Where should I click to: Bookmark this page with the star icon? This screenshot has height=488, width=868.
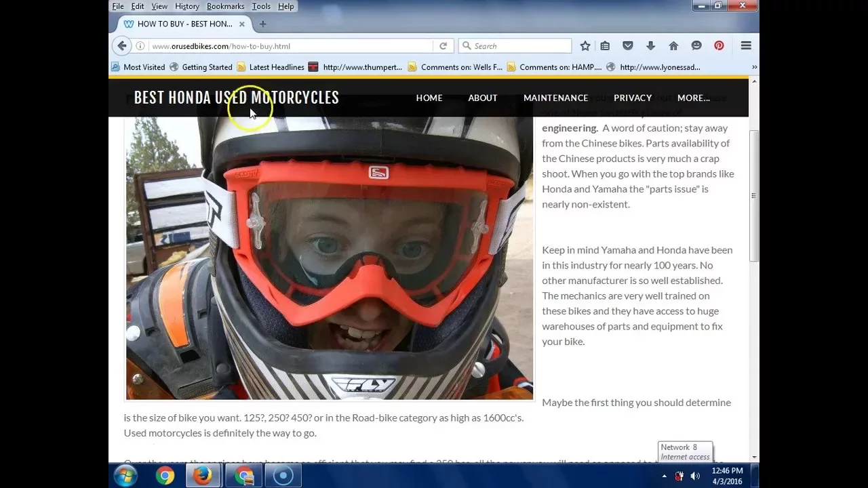coord(585,46)
